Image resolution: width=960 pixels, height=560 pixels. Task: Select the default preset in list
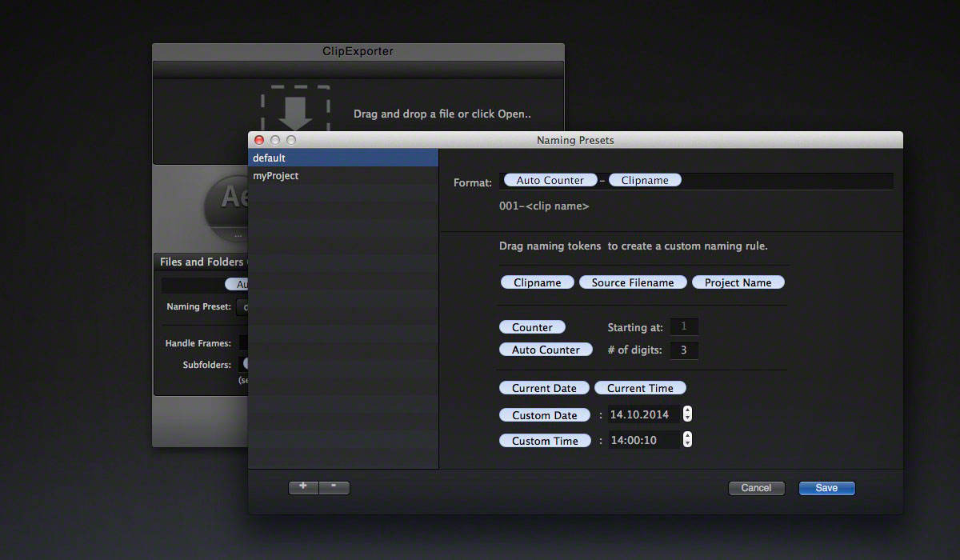(343, 158)
